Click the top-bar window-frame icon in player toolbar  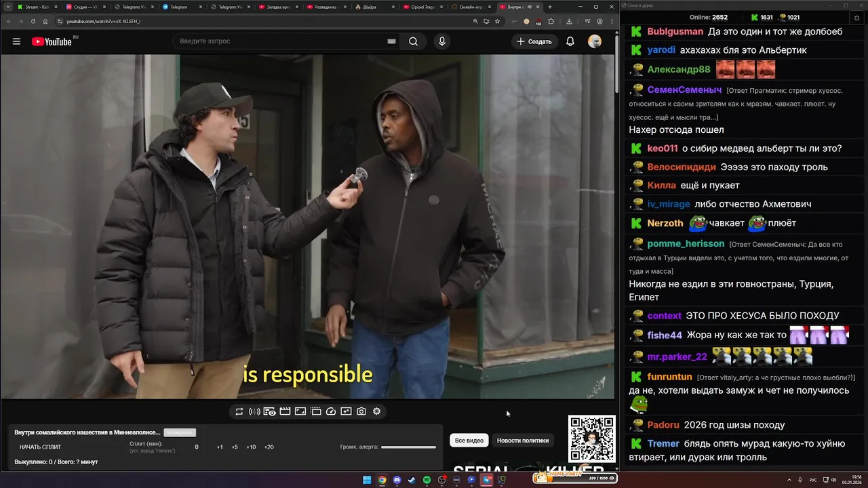(x=315, y=411)
